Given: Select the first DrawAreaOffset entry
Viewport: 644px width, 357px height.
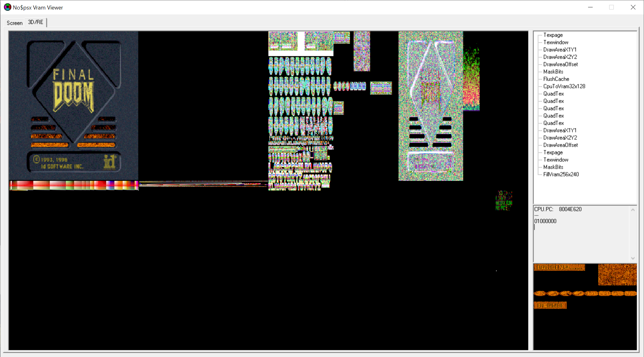Looking at the screenshot, I should [x=560, y=64].
